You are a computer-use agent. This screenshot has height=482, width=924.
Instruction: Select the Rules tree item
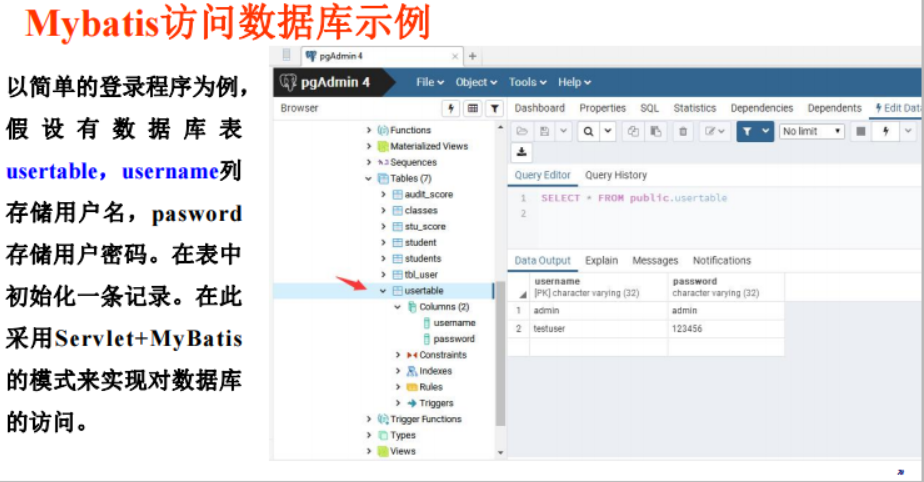(x=431, y=387)
